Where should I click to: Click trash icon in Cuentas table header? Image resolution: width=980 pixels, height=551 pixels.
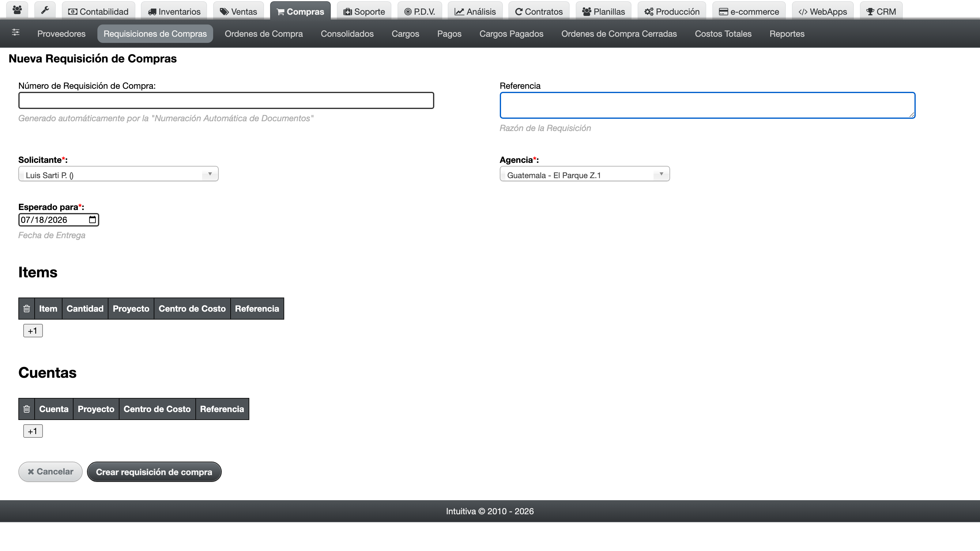coord(27,409)
